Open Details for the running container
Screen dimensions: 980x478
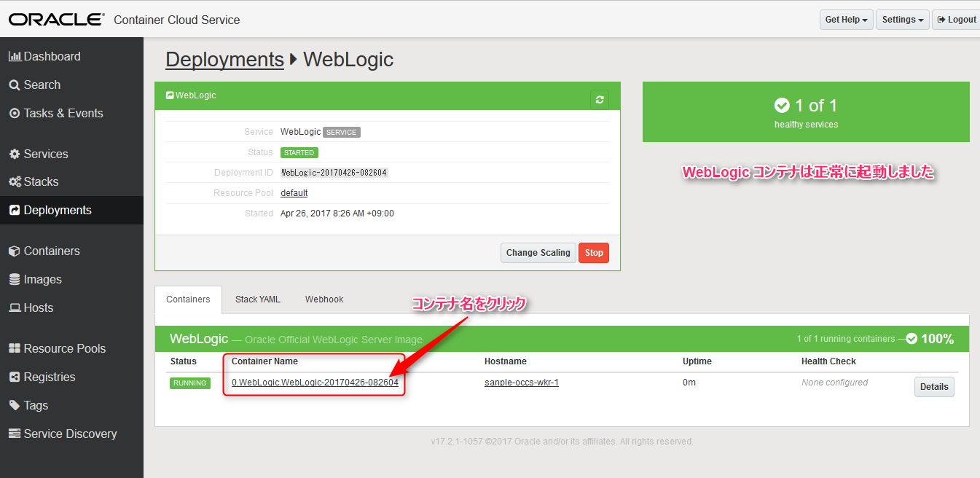click(934, 387)
